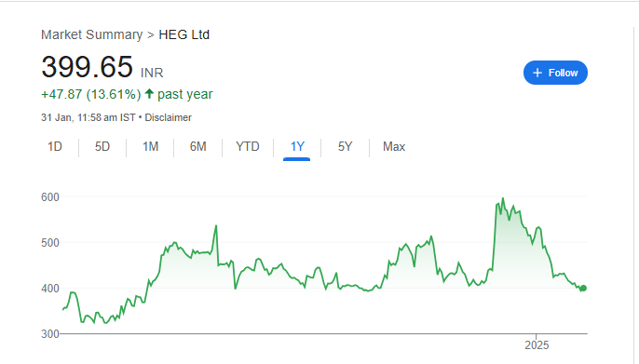The height and width of the screenshot is (364, 639).
Task: Switch to the 5Y chart view
Action: (x=345, y=146)
